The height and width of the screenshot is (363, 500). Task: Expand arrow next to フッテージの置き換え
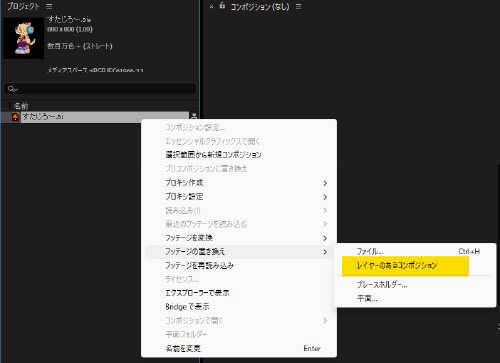point(325,252)
